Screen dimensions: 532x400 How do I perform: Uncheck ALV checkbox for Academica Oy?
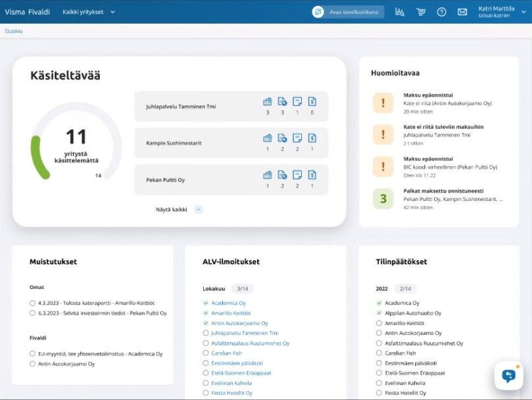tap(206, 303)
